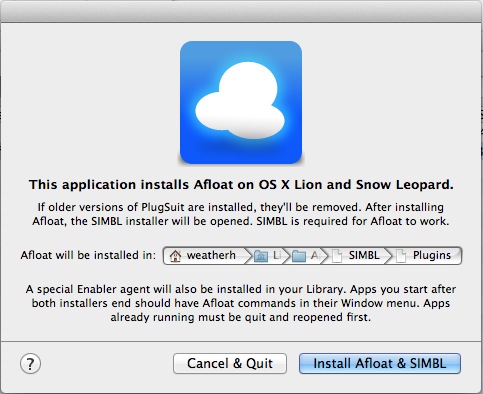Open help with the question mark button

pos(30,363)
